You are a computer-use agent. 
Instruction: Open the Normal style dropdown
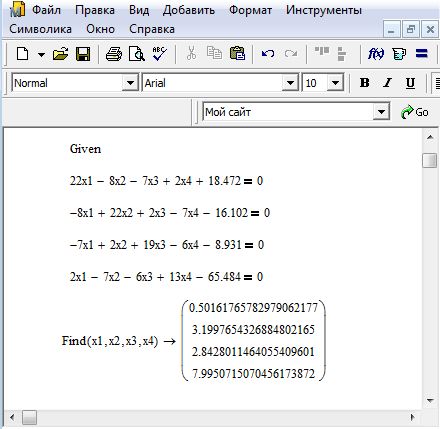pos(130,83)
